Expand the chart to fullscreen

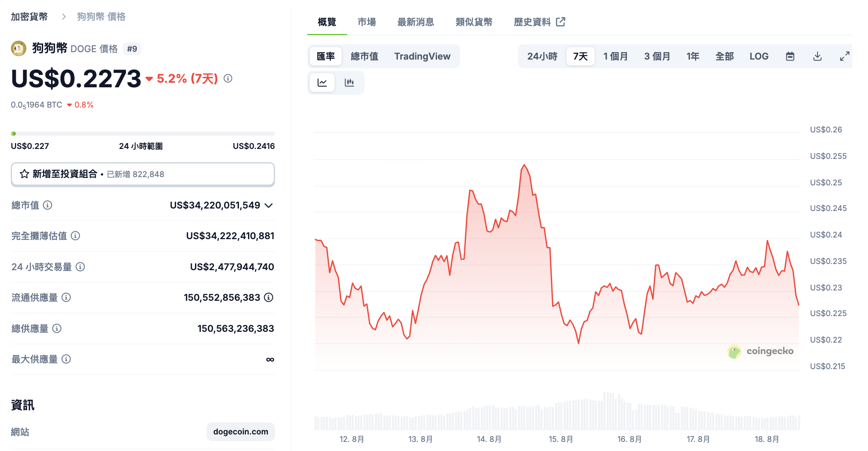point(845,56)
